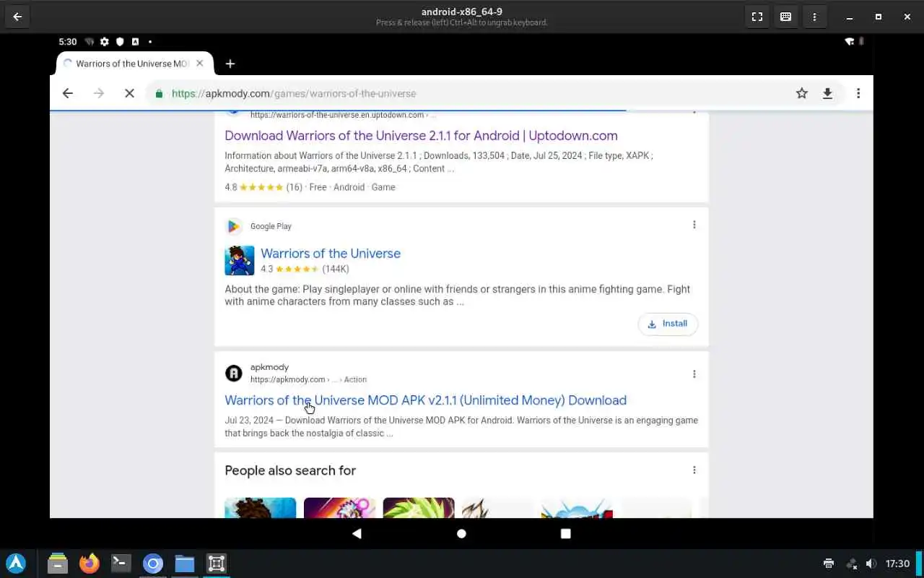Click the Google Play logo icon

tap(233, 226)
